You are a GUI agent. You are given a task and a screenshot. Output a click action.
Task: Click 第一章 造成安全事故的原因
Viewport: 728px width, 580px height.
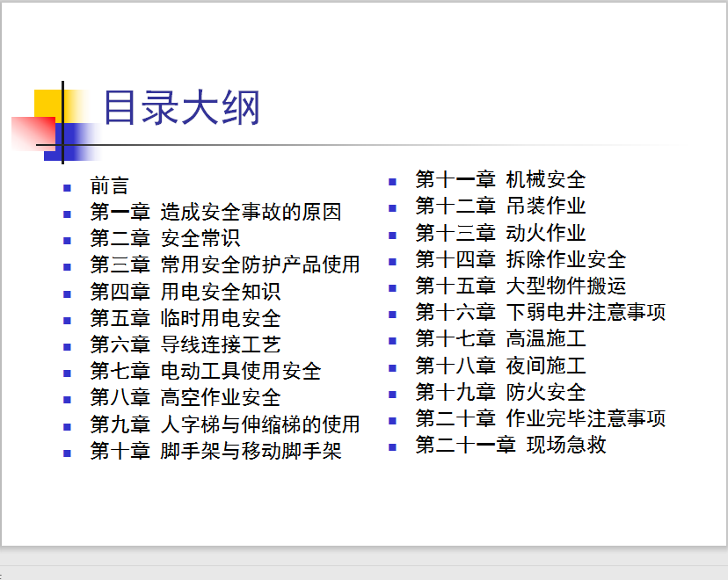click(x=216, y=212)
